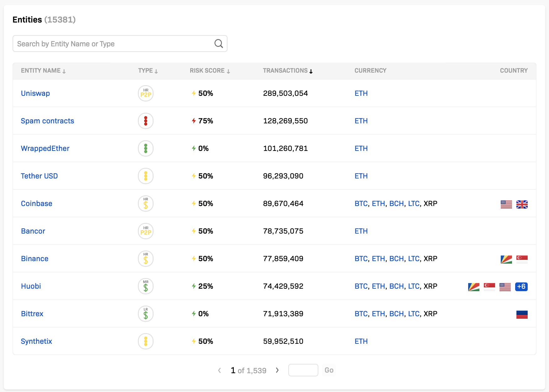Viewport: 549px width, 392px height.
Task: Open Spam contracts entity link
Action: pos(48,121)
